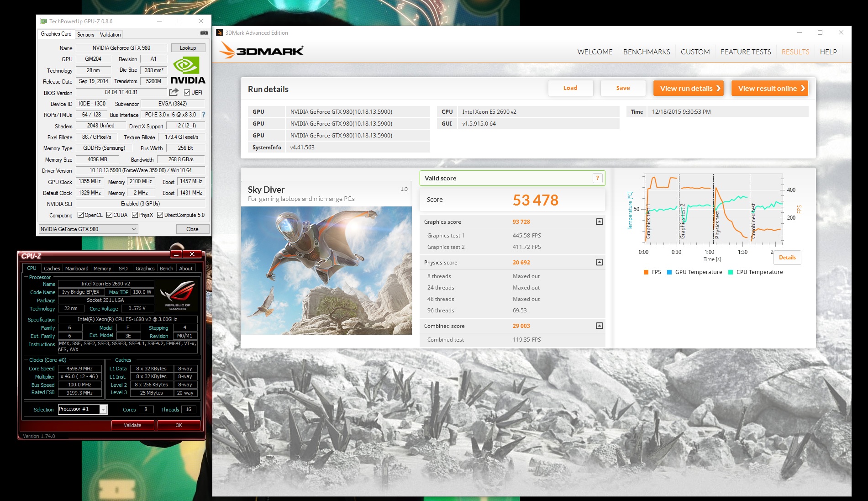The width and height of the screenshot is (868, 501).
Task: Select the Graphics Card tab in GPU-Z
Action: pos(56,34)
